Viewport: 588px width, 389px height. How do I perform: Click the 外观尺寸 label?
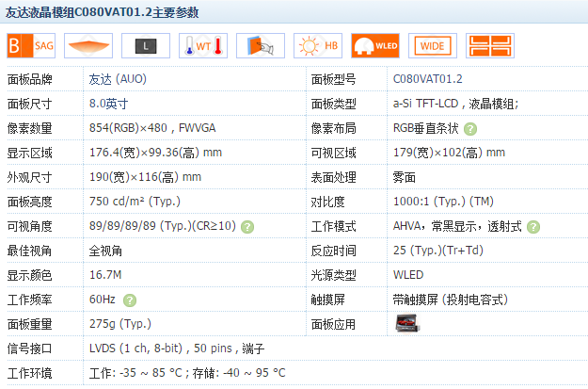tap(29, 177)
